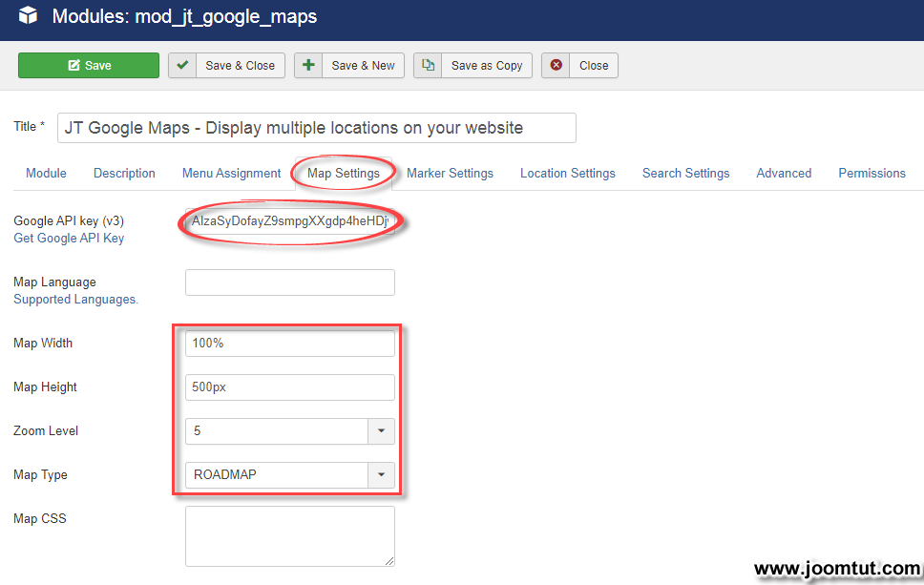Click the checkmark icon of Save & Close
This screenshot has height=585, width=924.
[182, 66]
